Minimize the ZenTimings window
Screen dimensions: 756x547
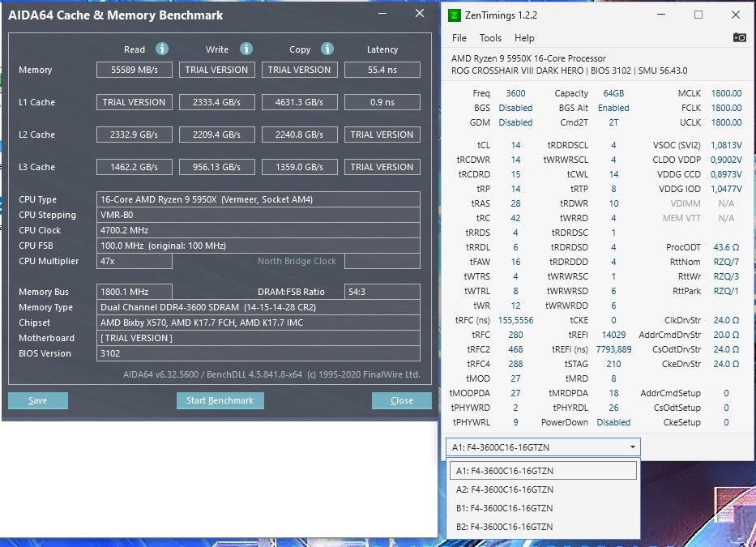(661, 15)
